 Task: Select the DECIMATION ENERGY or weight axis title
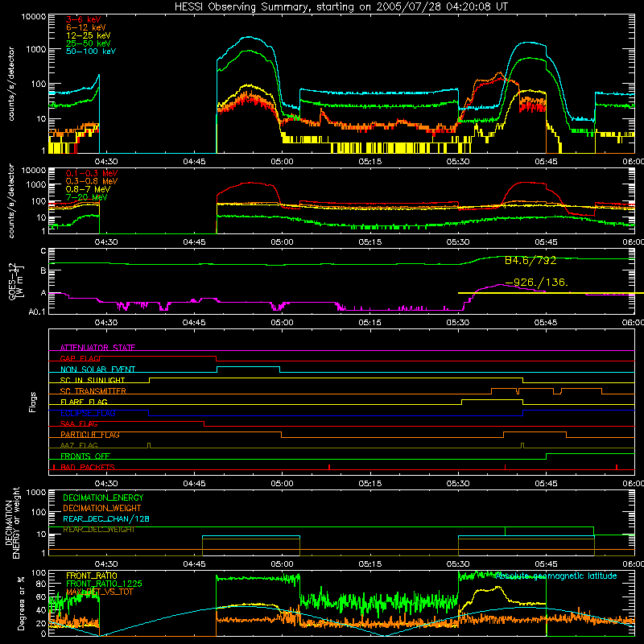(12, 522)
